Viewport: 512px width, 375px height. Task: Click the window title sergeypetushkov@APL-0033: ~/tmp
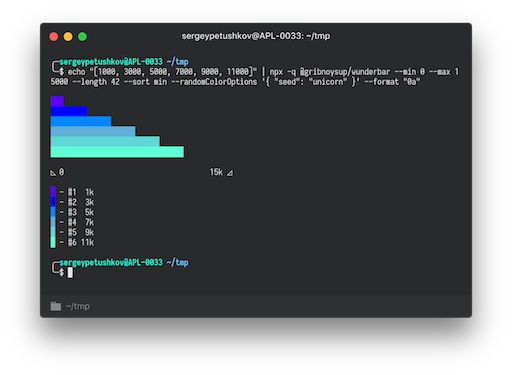(x=256, y=36)
